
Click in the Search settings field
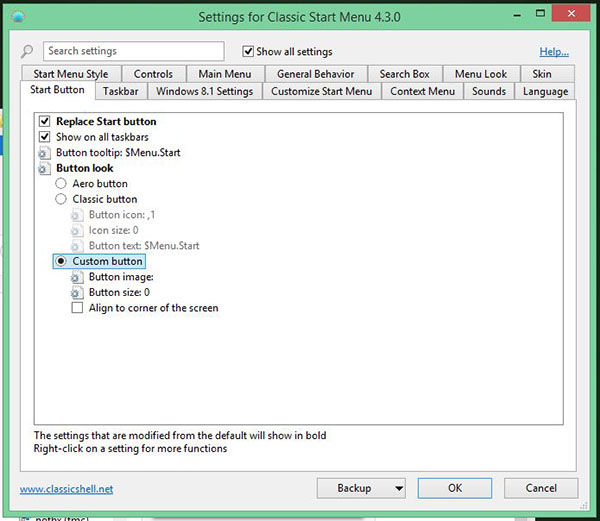pos(134,51)
